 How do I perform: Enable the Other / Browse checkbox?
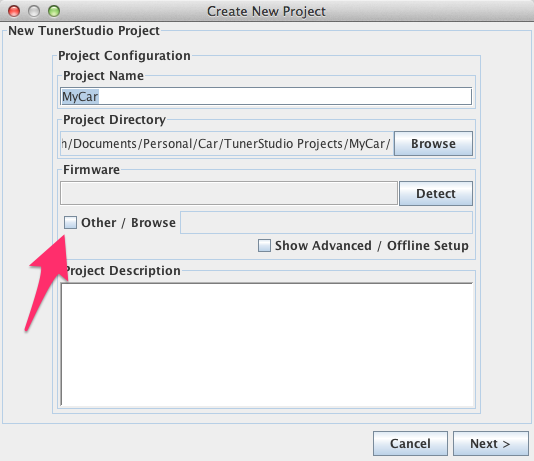pyautogui.click(x=70, y=223)
